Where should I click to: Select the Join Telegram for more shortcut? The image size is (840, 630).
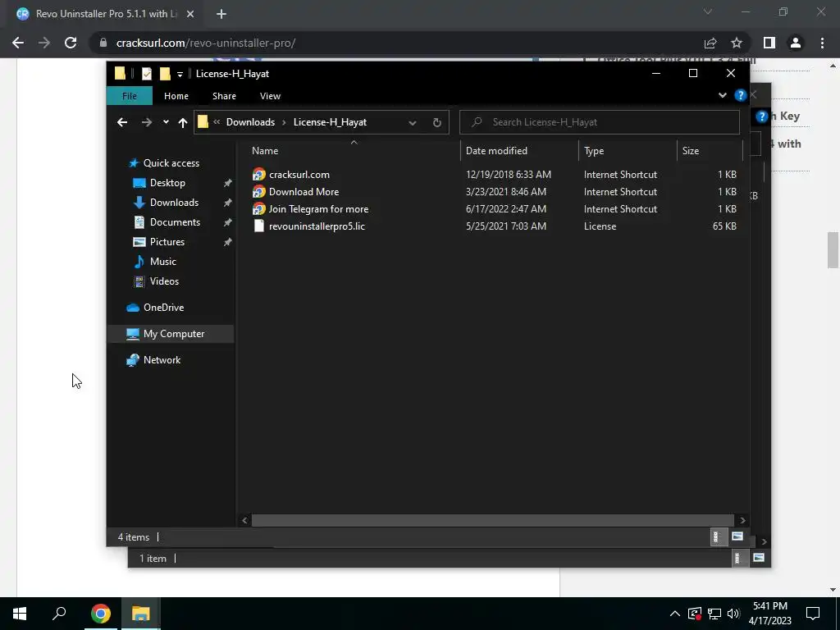click(x=318, y=209)
